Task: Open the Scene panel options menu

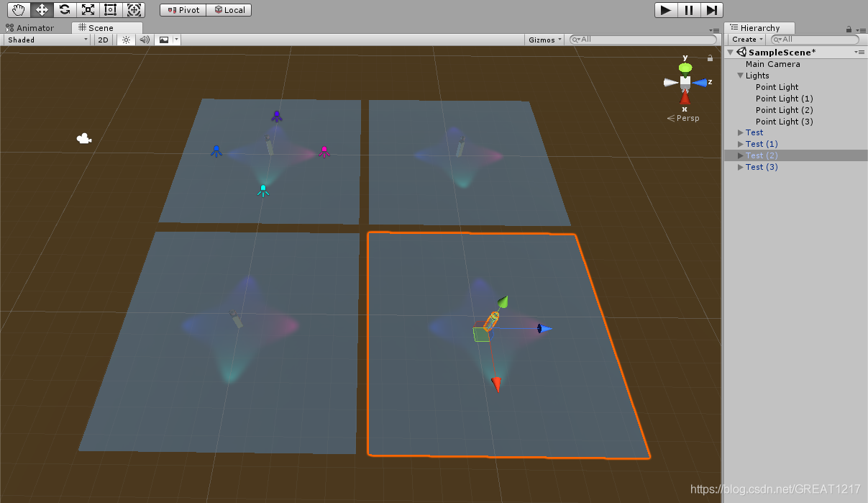Action: click(x=713, y=30)
